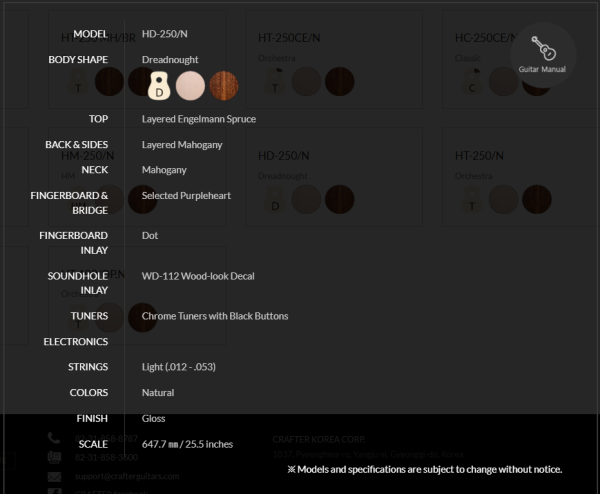Click the body shape icon on HC-250CE/N card
The height and width of the screenshot is (494, 600).
pos(471,82)
